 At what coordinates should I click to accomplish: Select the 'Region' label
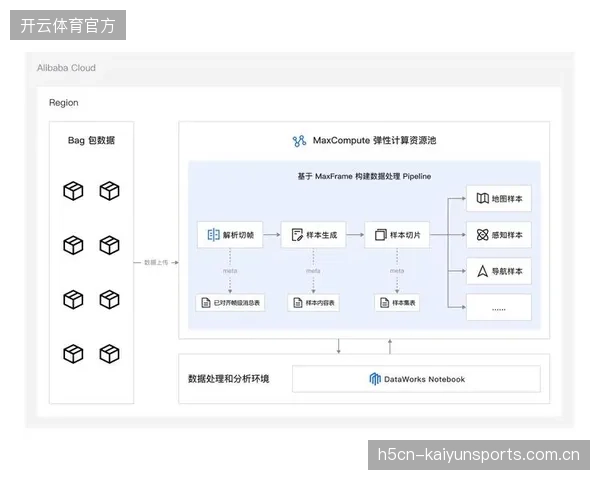point(64,103)
